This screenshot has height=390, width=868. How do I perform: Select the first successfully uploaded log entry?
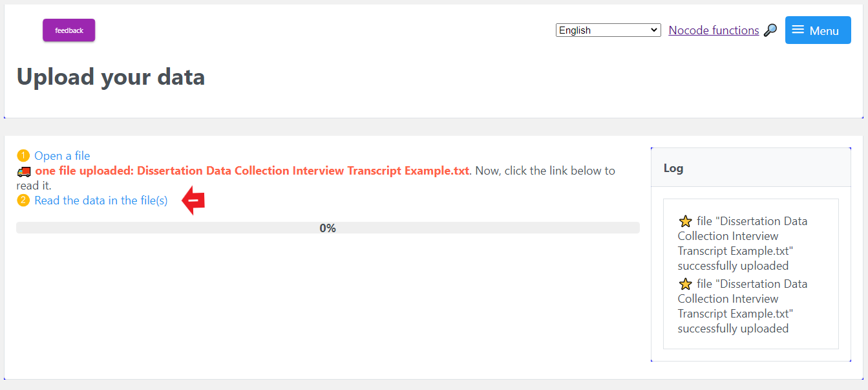pyautogui.click(x=742, y=243)
